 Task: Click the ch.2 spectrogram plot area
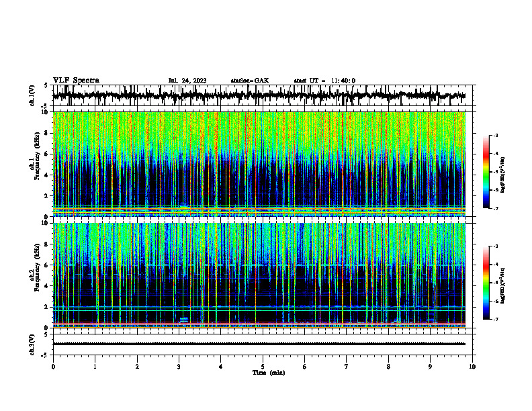[x=259, y=275]
